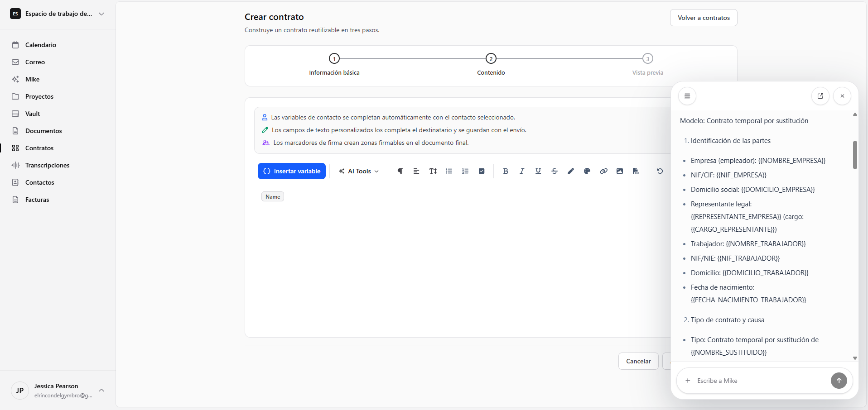The width and height of the screenshot is (868, 410).
Task: Insert a hyperlink
Action: pyautogui.click(x=603, y=171)
